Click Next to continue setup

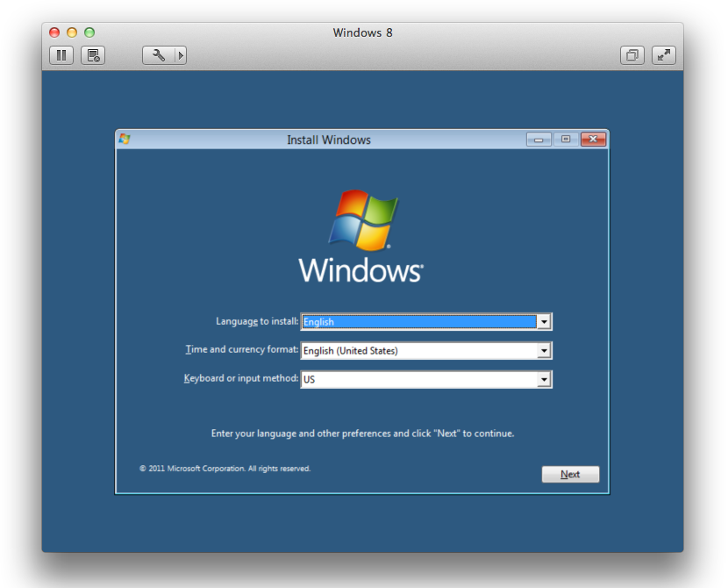pyautogui.click(x=570, y=474)
